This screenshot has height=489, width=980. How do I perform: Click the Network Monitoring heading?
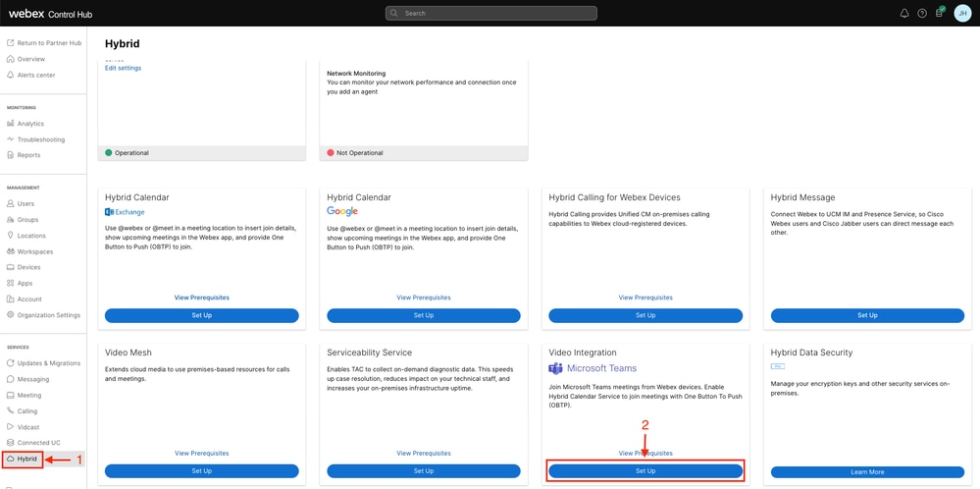[x=356, y=74]
